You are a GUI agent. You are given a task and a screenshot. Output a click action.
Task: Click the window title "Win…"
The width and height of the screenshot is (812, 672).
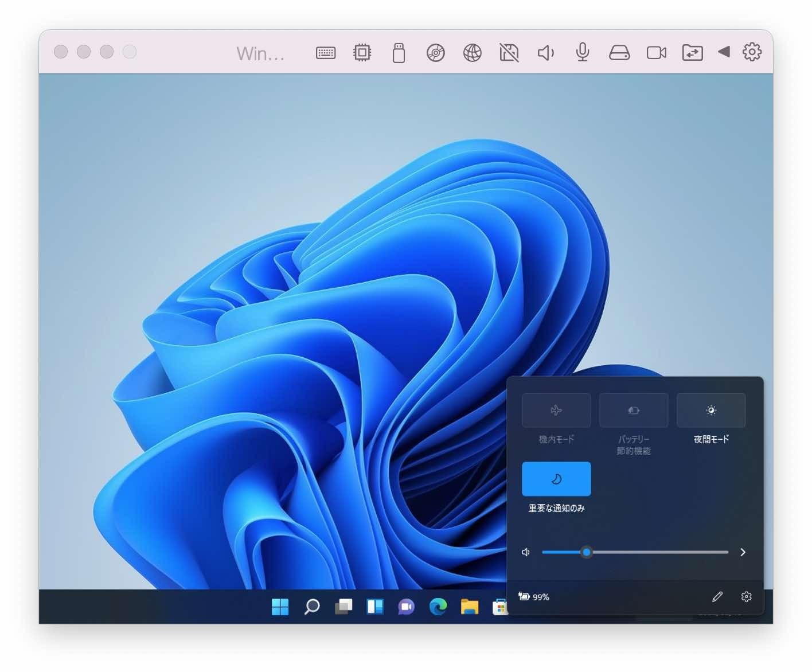[x=260, y=53]
